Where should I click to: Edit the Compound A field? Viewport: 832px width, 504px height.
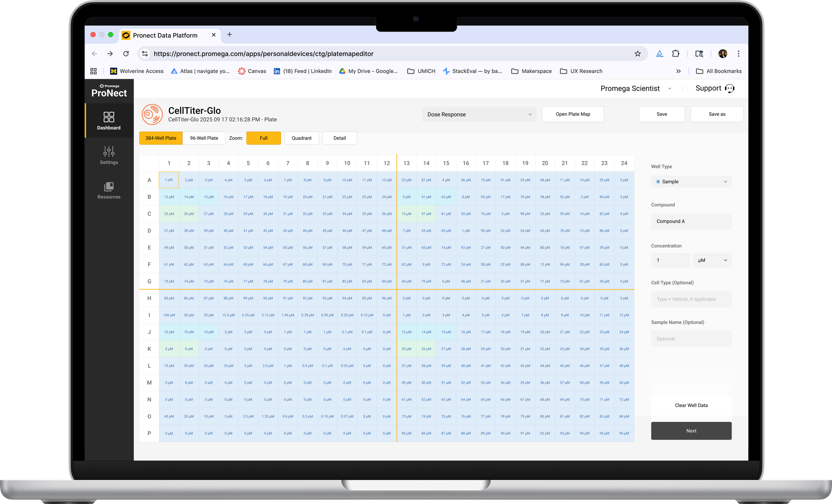pyautogui.click(x=691, y=221)
